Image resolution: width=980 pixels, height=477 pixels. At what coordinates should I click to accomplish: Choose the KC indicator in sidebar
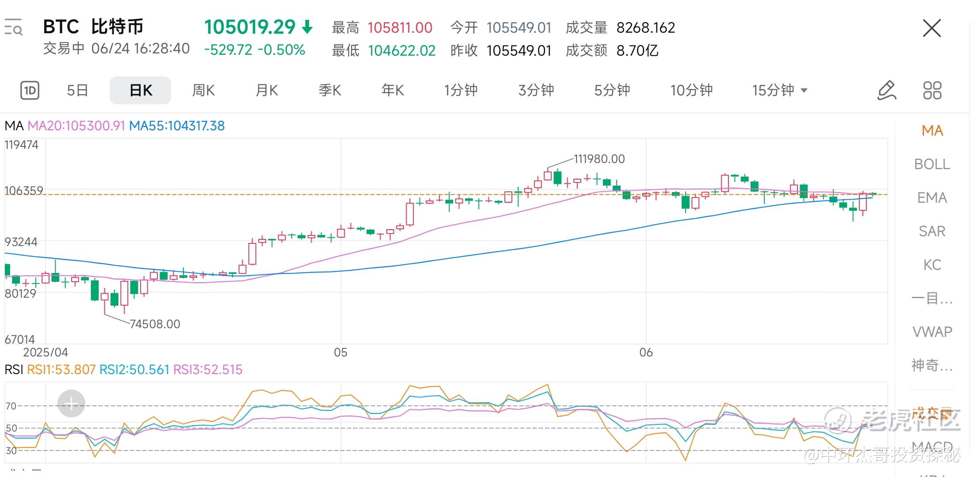(932, 265)
